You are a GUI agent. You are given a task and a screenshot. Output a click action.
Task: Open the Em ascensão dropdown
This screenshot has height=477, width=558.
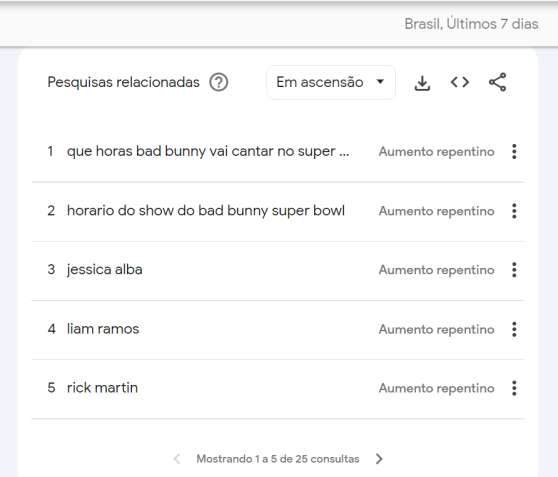click(x=331, y=82)
